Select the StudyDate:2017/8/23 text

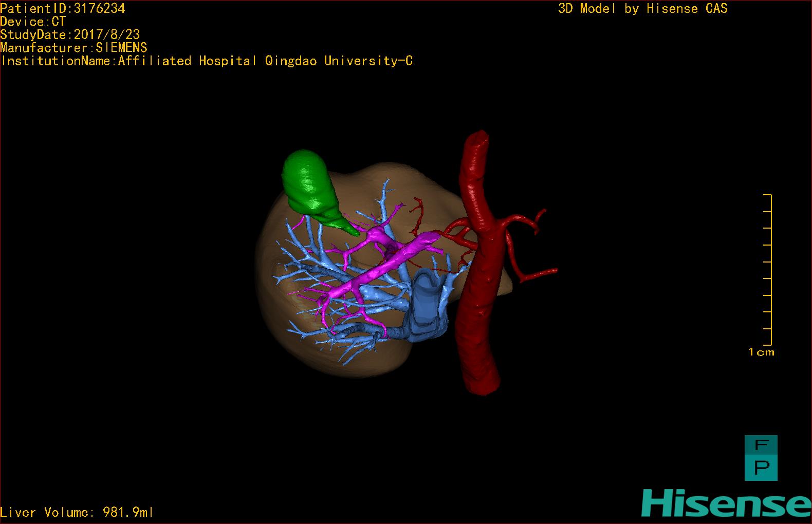(70, 34)
